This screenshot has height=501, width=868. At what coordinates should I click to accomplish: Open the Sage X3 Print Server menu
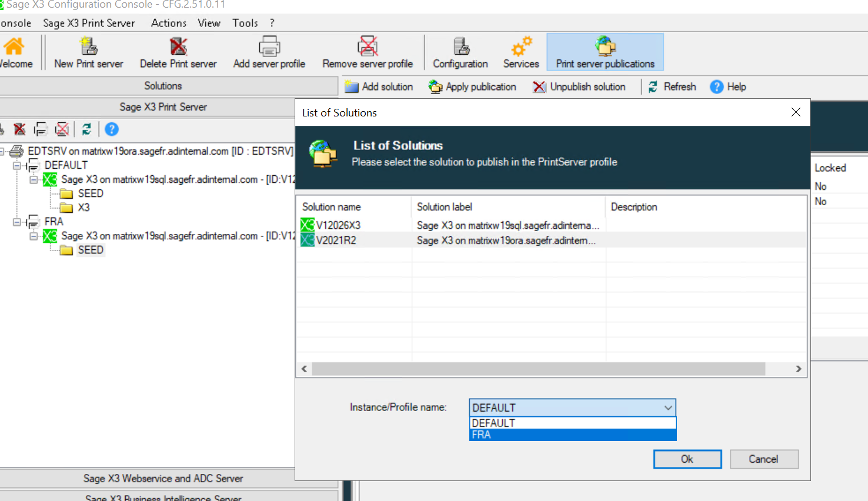coord(89,23)
